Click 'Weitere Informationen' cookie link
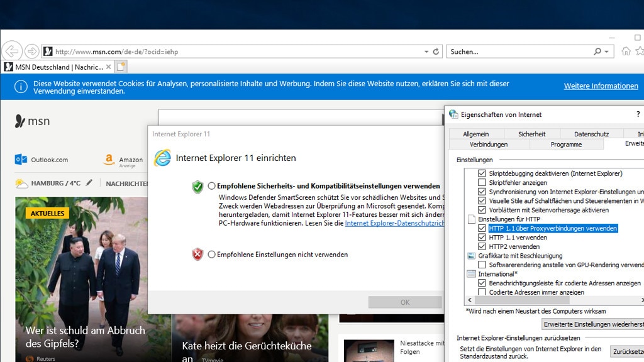This screenshot has height=362, width=644. pos(601,85)
